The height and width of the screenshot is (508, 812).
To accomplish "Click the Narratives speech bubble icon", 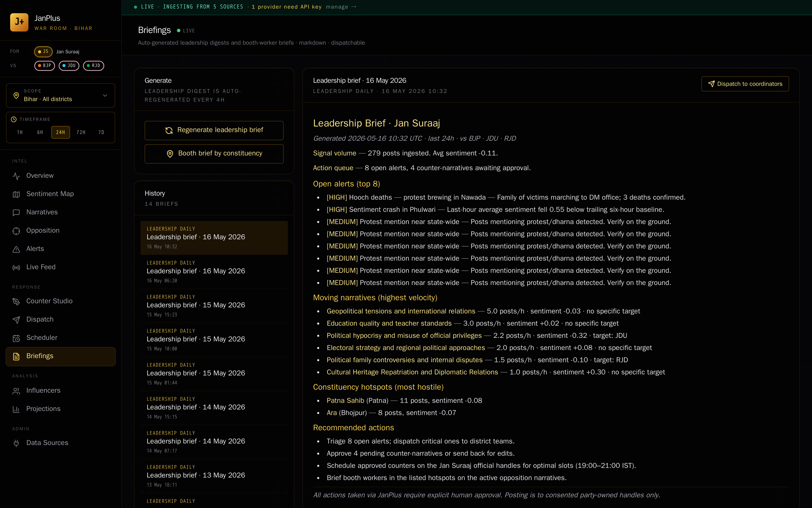I will click(x=16, y=212).
